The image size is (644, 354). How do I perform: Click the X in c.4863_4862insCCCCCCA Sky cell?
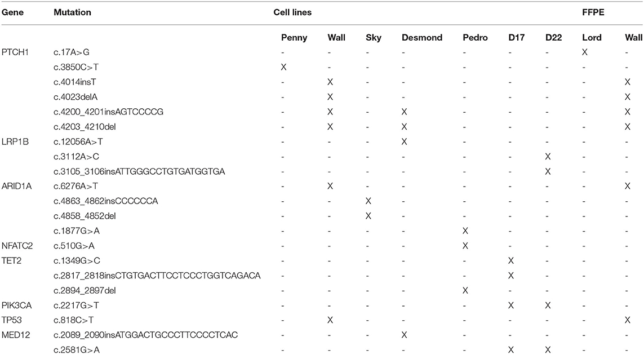(368, 201)
